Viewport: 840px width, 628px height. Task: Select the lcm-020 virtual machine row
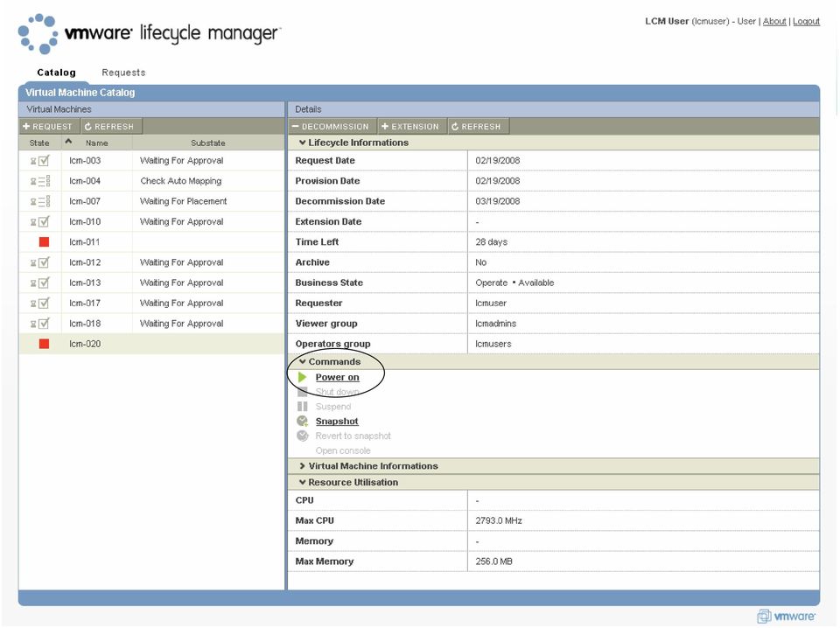pyautogui.click(x=151, y=344)
